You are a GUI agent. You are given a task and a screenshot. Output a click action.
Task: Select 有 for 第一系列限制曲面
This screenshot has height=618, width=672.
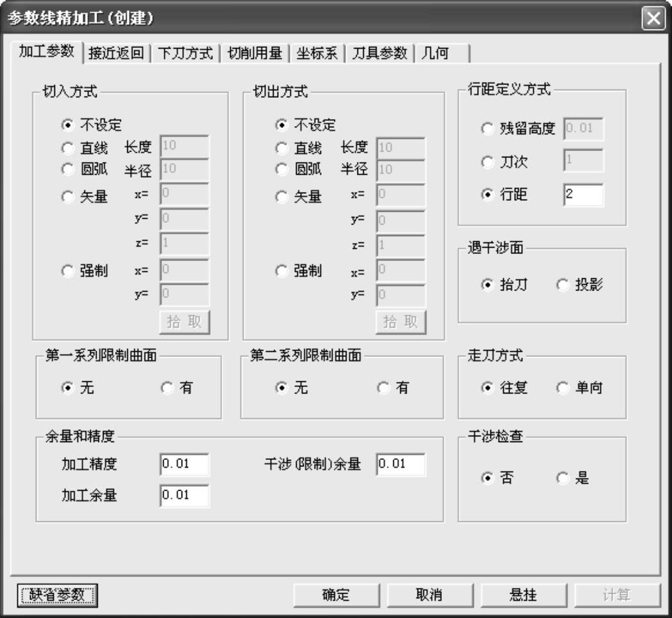pyautogui.click(x=167, y=388)
